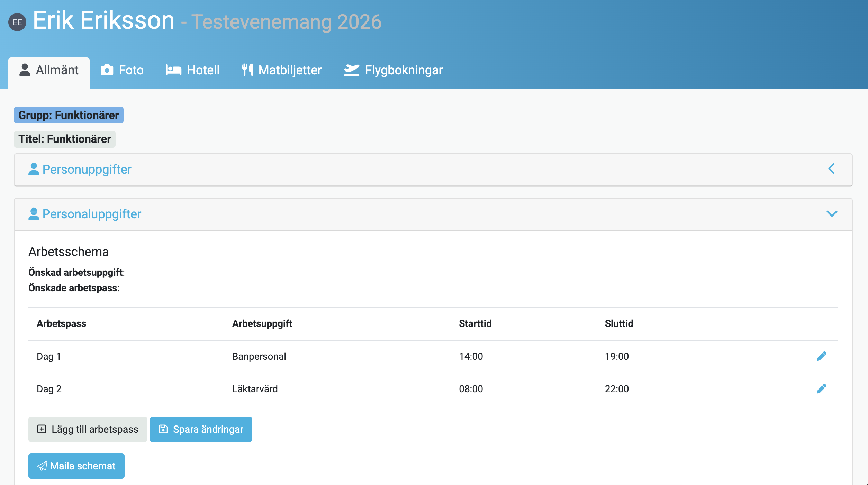Click the airplane icon on Flygbokningar tab
868x485 pixels.
[x=352, y=70]
